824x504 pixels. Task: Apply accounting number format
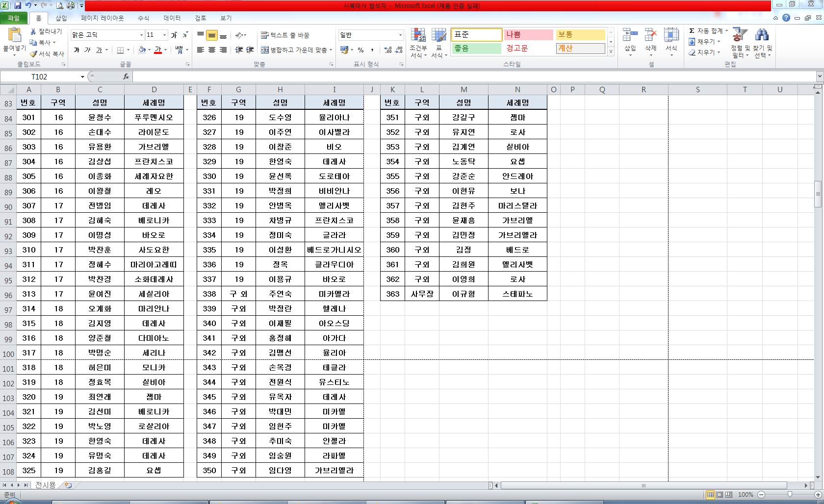click(x=344, y=50)
